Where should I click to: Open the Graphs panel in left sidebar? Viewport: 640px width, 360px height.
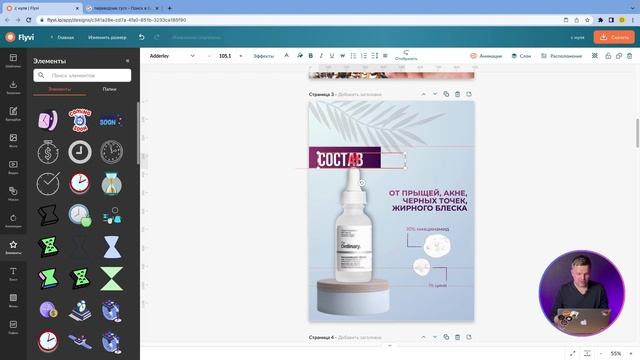(13, 327)
